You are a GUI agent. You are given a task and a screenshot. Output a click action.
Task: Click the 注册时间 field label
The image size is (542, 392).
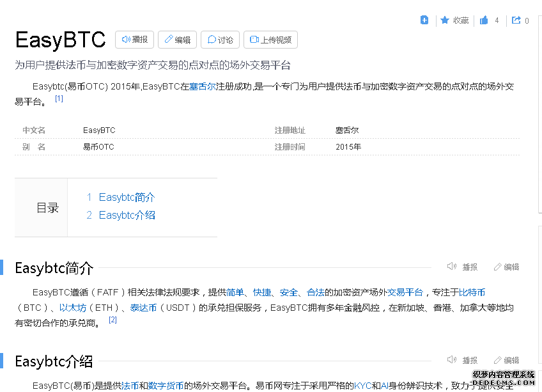[x=290, y=147]
